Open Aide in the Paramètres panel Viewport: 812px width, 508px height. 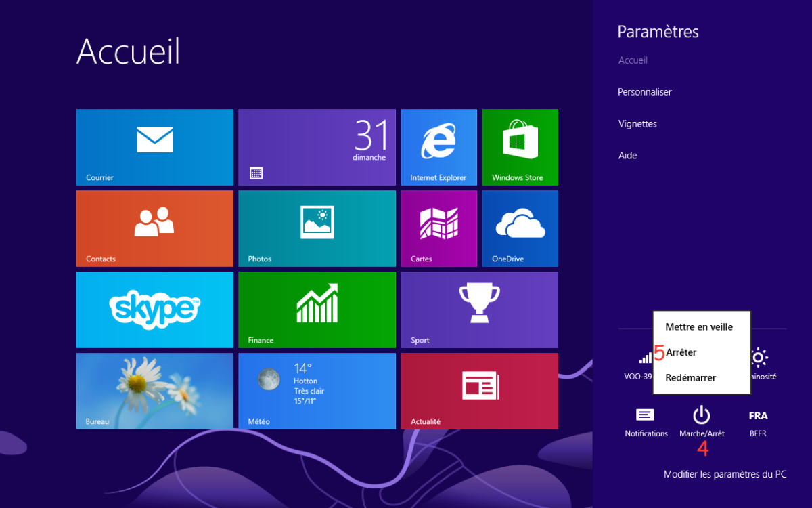[627, 156]
